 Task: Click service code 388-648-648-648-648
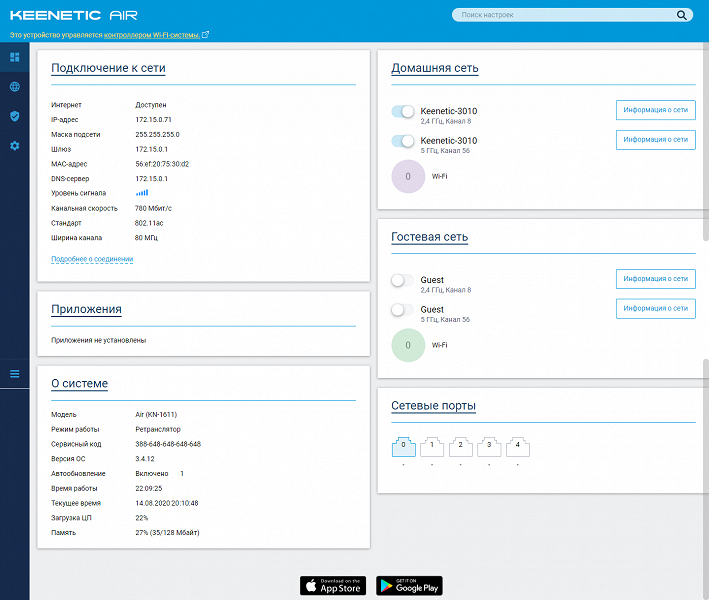(x=168, y=444)
